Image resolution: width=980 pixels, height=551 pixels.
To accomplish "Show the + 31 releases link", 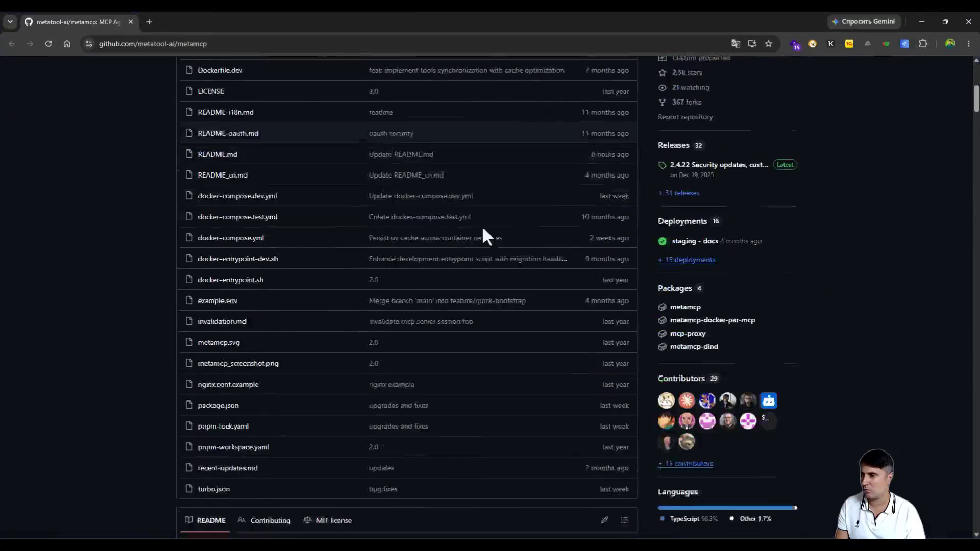I will point(679,193).
